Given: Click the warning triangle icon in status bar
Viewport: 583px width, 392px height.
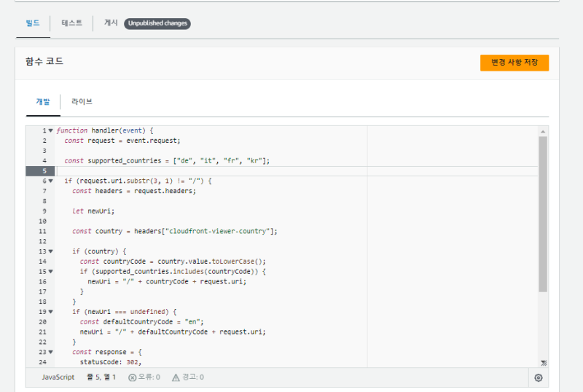Looking at the screenshot, I should point(176,377).
